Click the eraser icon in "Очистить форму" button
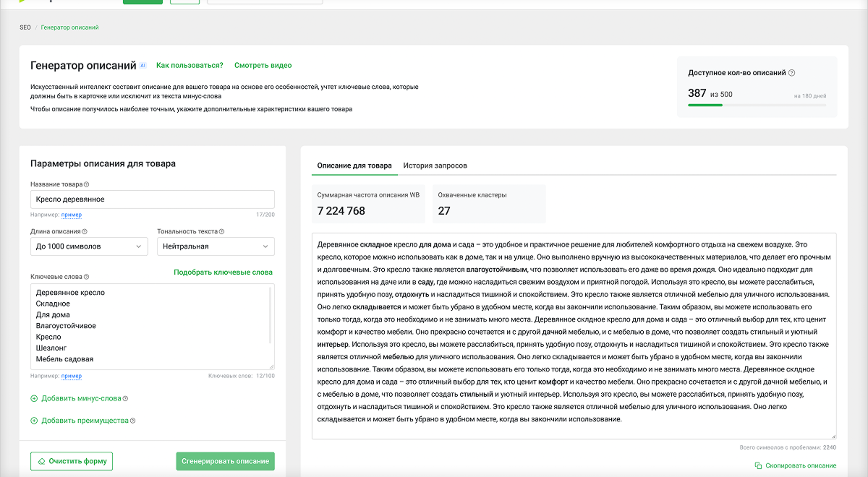868x477 pixels. pyautogui.click(x=42, y=461)
